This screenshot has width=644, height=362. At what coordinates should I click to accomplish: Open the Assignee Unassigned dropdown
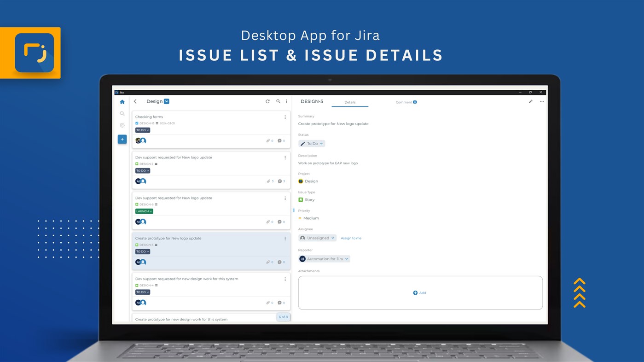pyautogui.click(x=317, y=238)
